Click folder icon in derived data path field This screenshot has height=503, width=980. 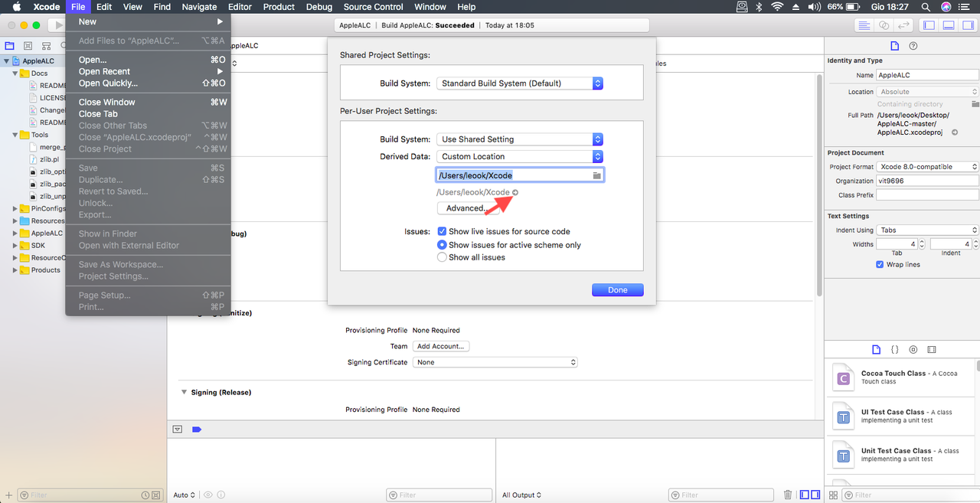(596, 175)
